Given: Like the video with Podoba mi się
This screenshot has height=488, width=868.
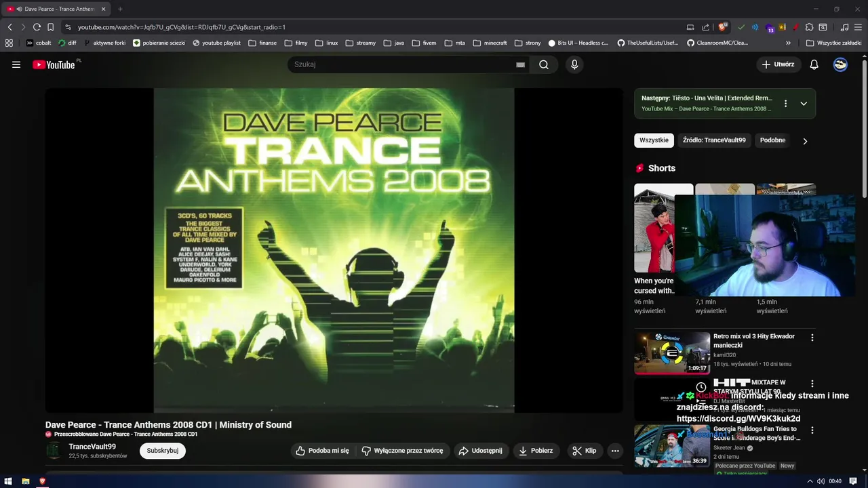Looking at the screenshot, I should 322,451.
